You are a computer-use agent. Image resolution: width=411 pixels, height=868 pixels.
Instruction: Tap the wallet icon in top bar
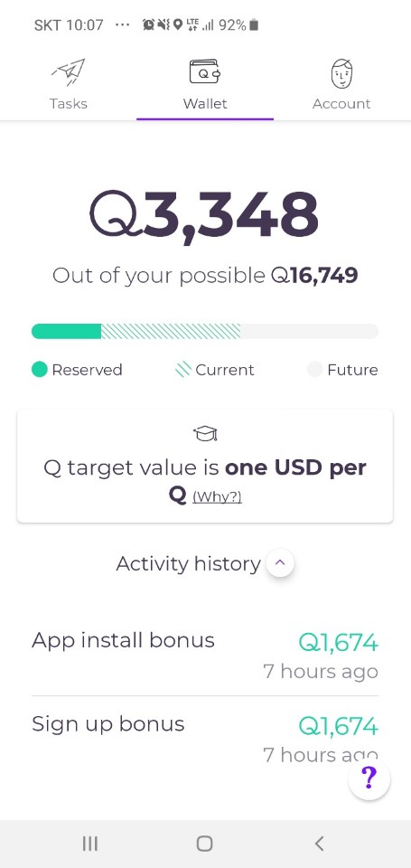click(x=205, y=72)
